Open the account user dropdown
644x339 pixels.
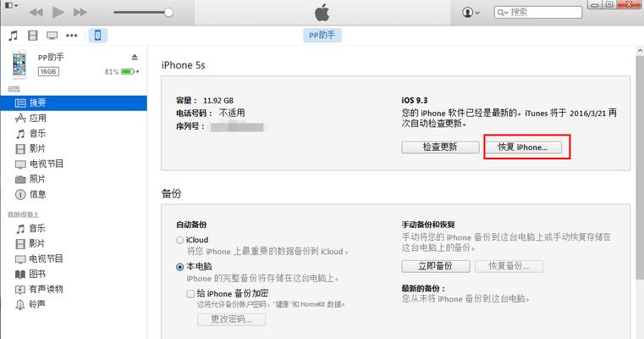pyautogui.click(x=471, y=13)
